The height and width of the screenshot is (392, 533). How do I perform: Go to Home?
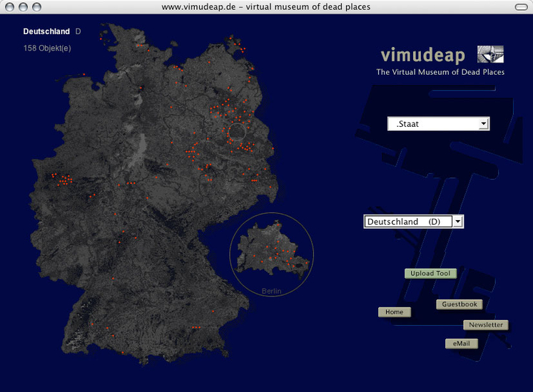pyautogui.click(x=395, y=312)
